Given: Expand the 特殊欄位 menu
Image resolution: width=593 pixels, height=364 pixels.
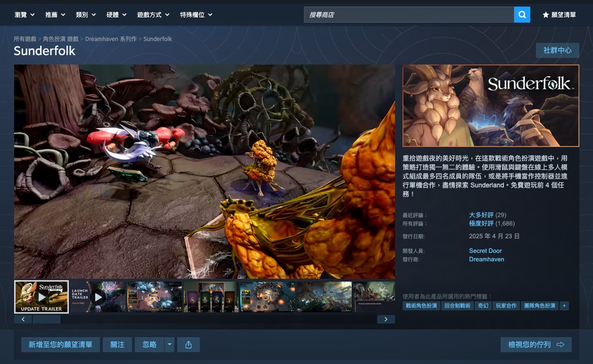Looking at the screenshot, I should [196, 15].
